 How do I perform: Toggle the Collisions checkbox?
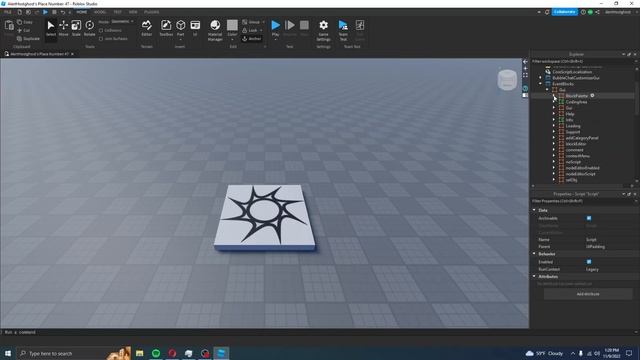(101, 31)
